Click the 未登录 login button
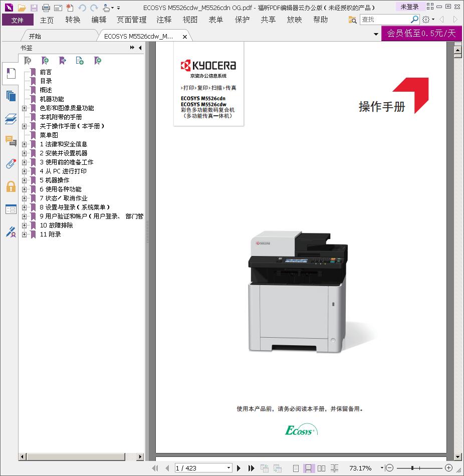 pyautogui.click(x=409, y=7)
